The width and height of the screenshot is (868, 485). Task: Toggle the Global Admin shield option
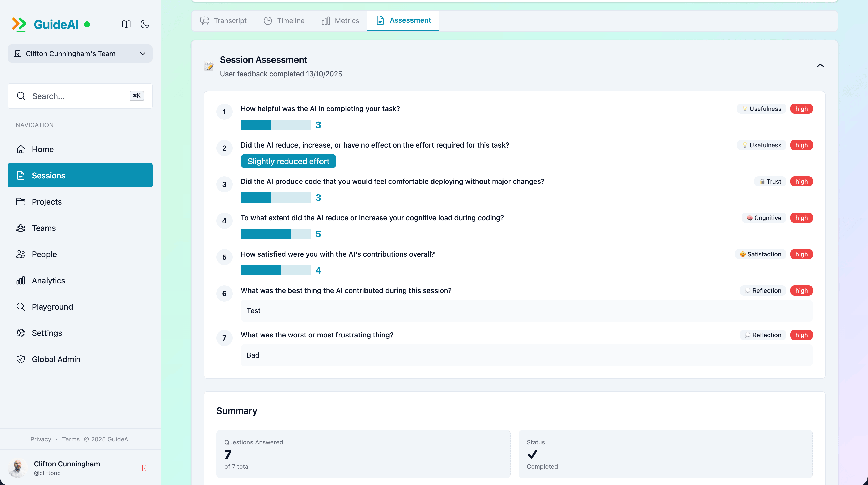pos(20,359)
